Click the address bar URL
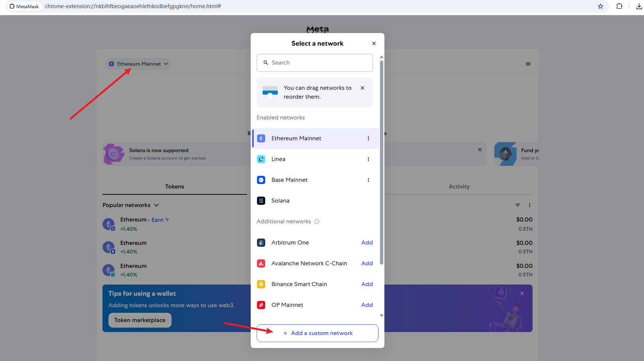This screenshot has width=644, height=361. coord(133,6)
